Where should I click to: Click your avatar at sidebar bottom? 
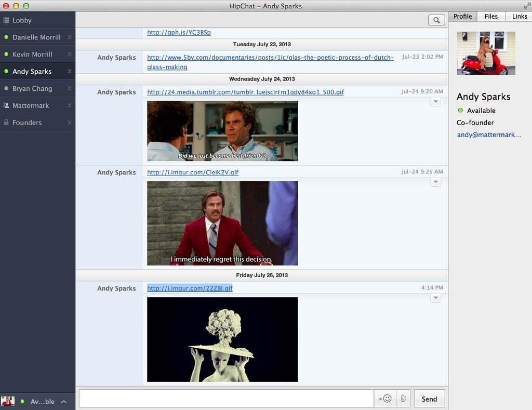[8, 401]
